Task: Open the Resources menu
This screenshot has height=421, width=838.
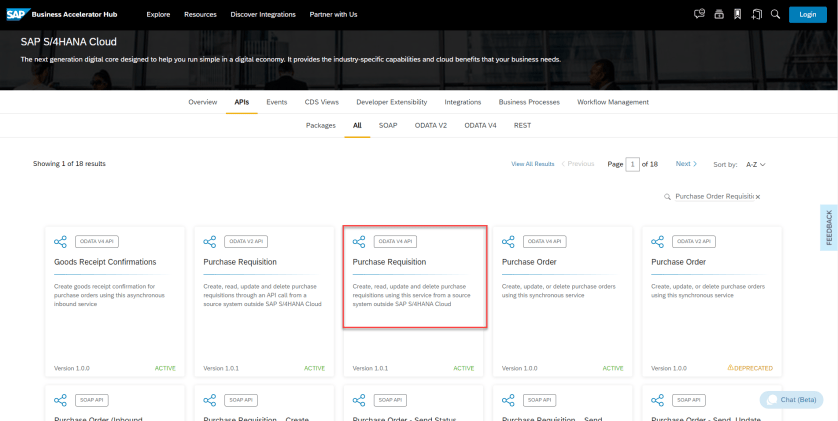Action: [200, 14]
